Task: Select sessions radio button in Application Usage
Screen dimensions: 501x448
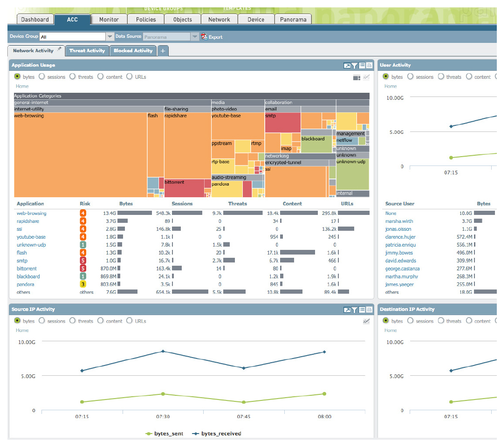Action: point(42,77)
